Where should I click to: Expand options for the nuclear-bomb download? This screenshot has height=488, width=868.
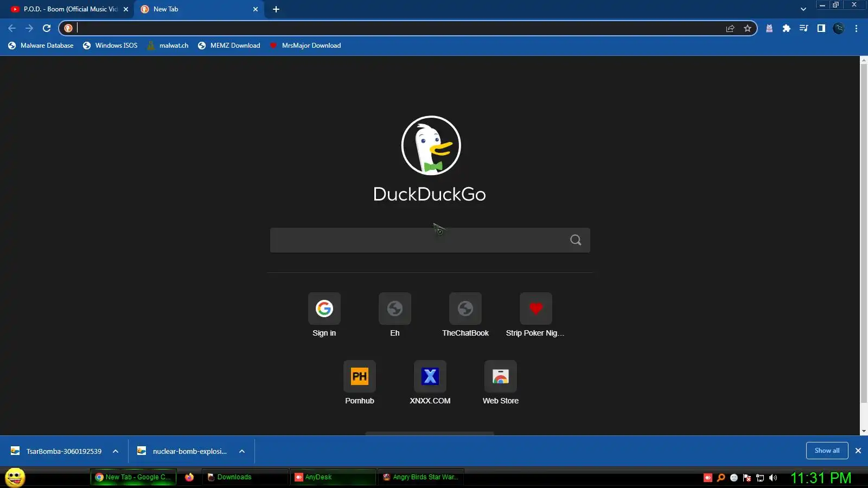click(x=242, y=451)
